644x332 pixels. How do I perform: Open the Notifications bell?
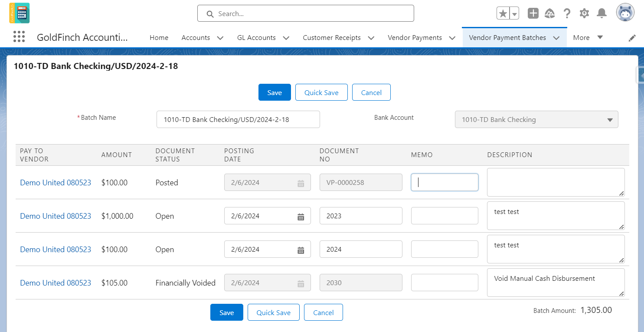point(602,13)
